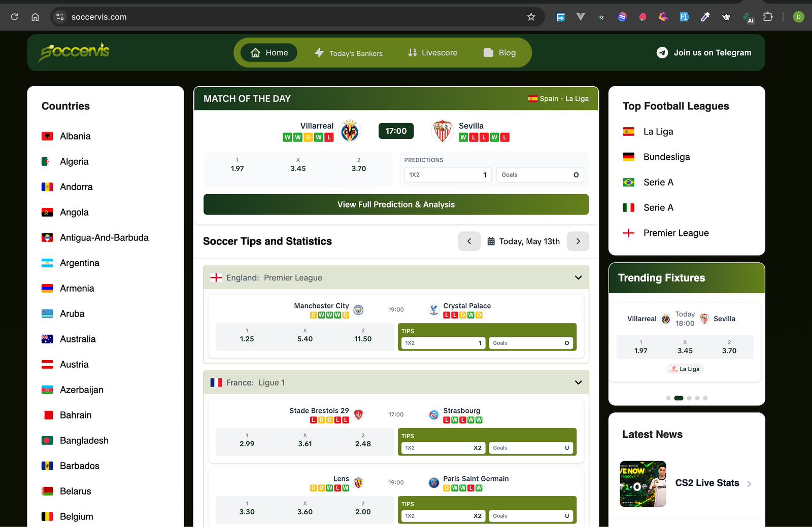Image resolution: width=812 pixels, height=527 pixels.
Task: Click the 5.40 draw odds value
Action: pyautogui.click(x=305, y=339)
